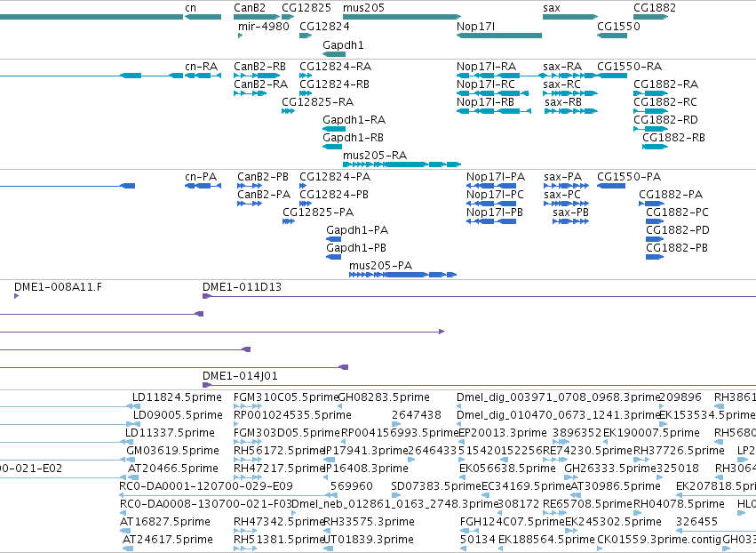Screen dimensions: 756x553
Task: Click the RC0-DA0001-120700-029-E09 EST label
Action: point(206,486)
